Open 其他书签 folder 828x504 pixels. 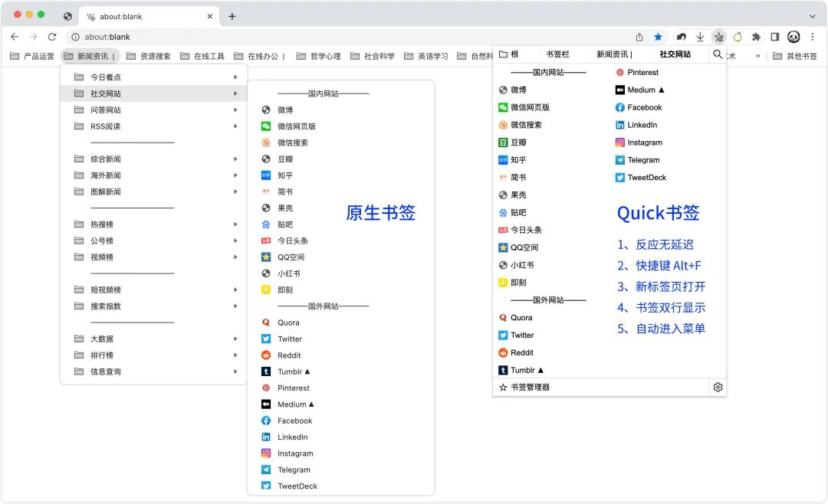[x=795, y=56]
